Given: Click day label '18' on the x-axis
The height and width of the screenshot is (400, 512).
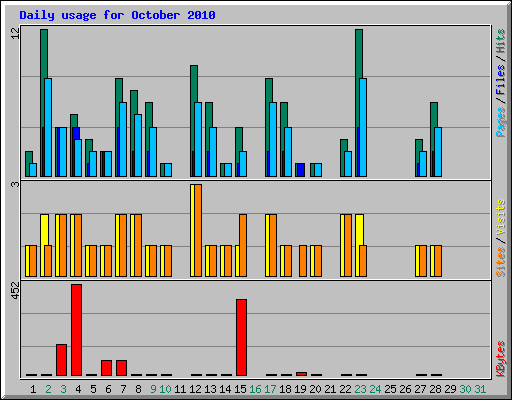Looking at the screenshot, I should tap(285, 389).
